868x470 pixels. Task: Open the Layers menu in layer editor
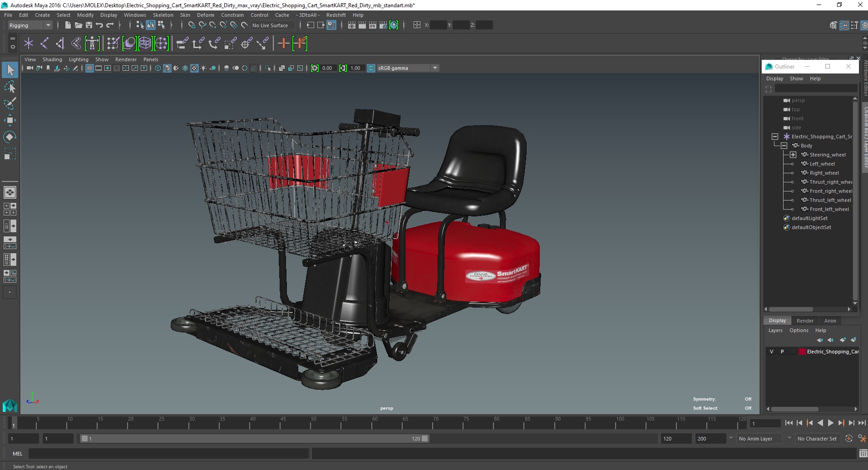pyautogui.click(x=775, y=330)
